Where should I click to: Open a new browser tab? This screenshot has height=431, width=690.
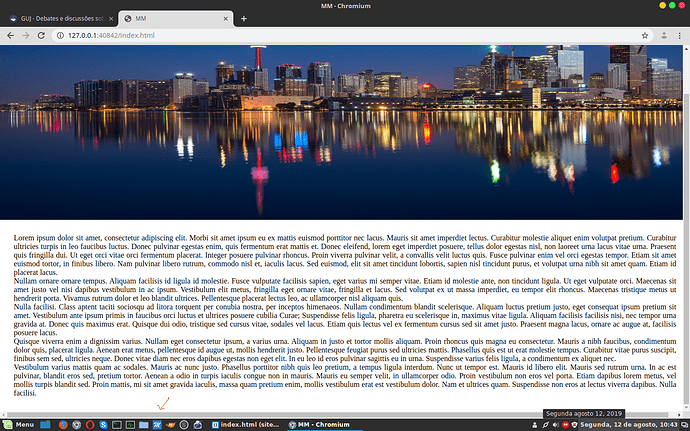coord(244,18)
